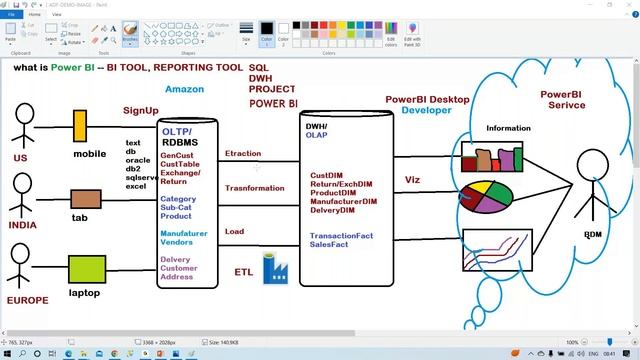The image size is (640, 360).
Task: Open the Edit colors dialog
Action: (x=391, y=34)
